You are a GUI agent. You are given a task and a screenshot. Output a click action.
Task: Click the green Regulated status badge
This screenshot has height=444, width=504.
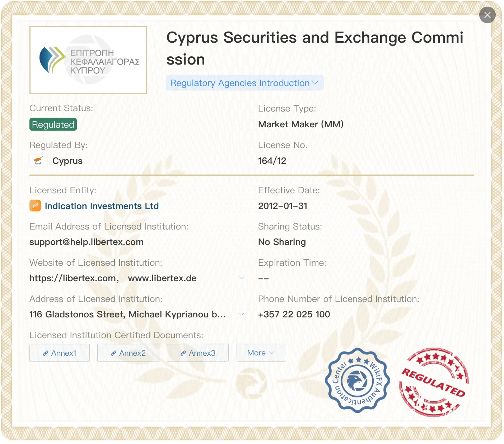point(53,124)
